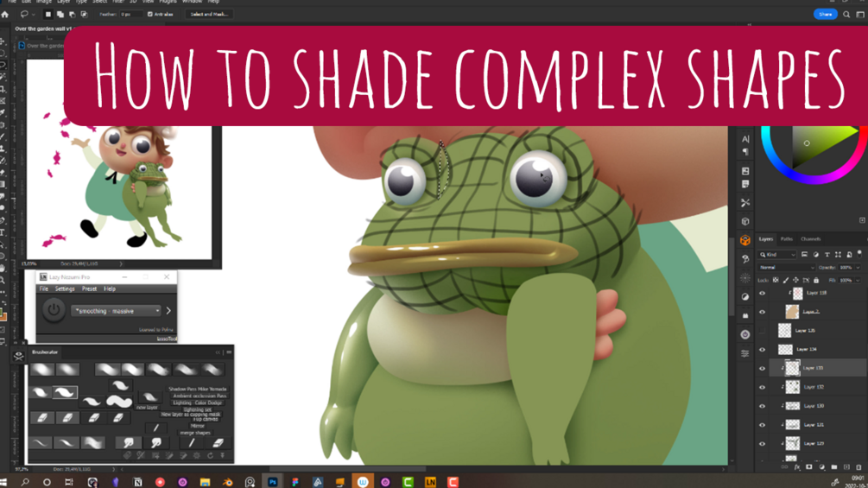
Task: Switch to the Channels tab
Action: pyautogui.click(x=810, y=239)
